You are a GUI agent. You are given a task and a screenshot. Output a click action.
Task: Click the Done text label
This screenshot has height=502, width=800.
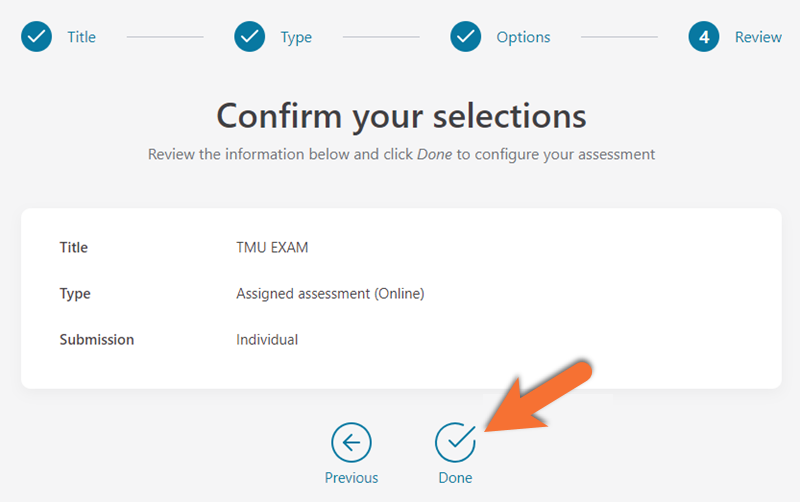(x=455, y=478)
